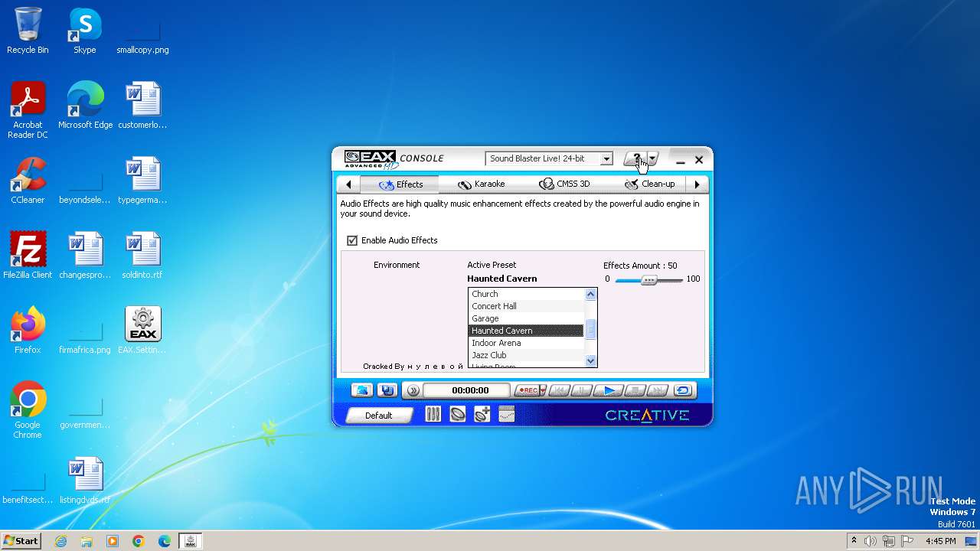Toggle the repeat loop button
The image size is (980, 551).
683,390
